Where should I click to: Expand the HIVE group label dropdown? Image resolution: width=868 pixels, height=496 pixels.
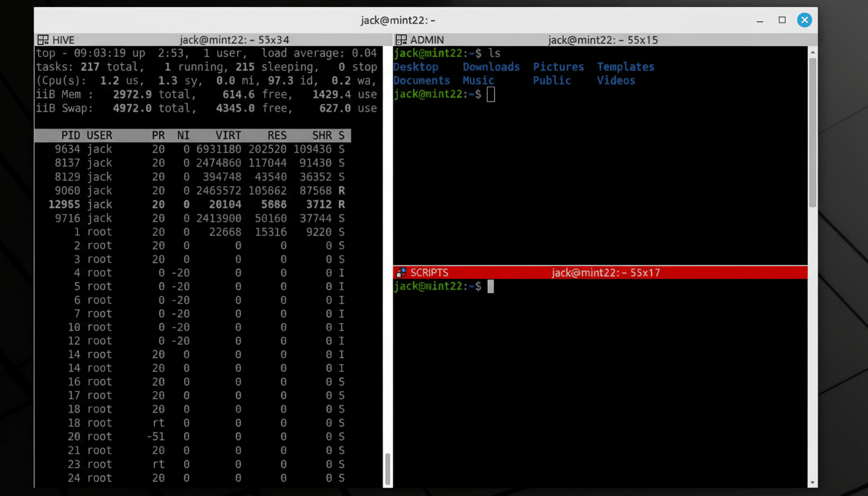pos(63,40)
